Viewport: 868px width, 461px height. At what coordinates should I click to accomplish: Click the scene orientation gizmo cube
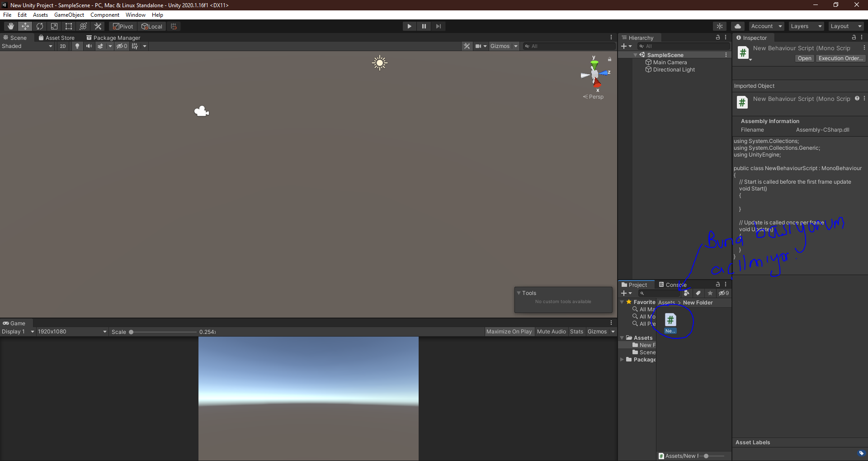coord(595,74)
